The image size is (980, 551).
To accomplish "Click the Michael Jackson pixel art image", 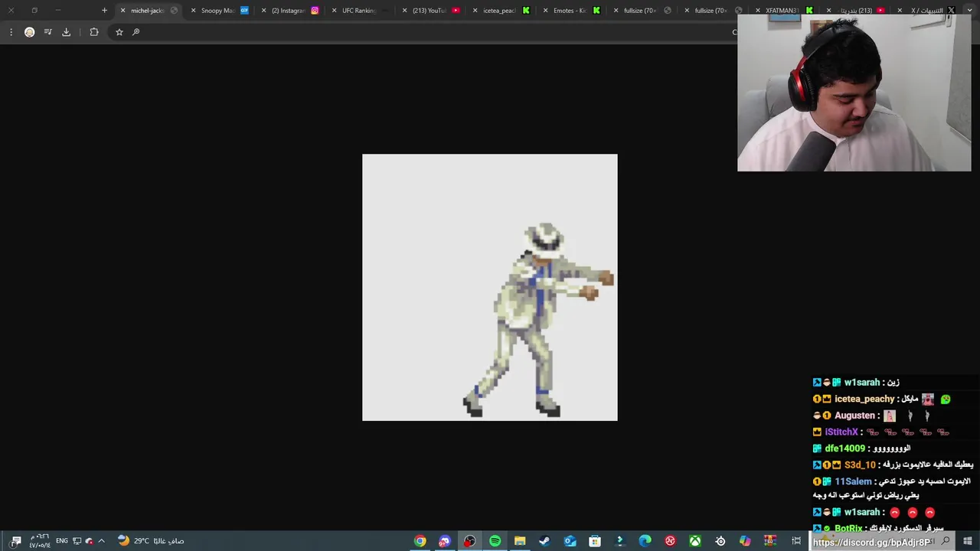I will 490,288.
